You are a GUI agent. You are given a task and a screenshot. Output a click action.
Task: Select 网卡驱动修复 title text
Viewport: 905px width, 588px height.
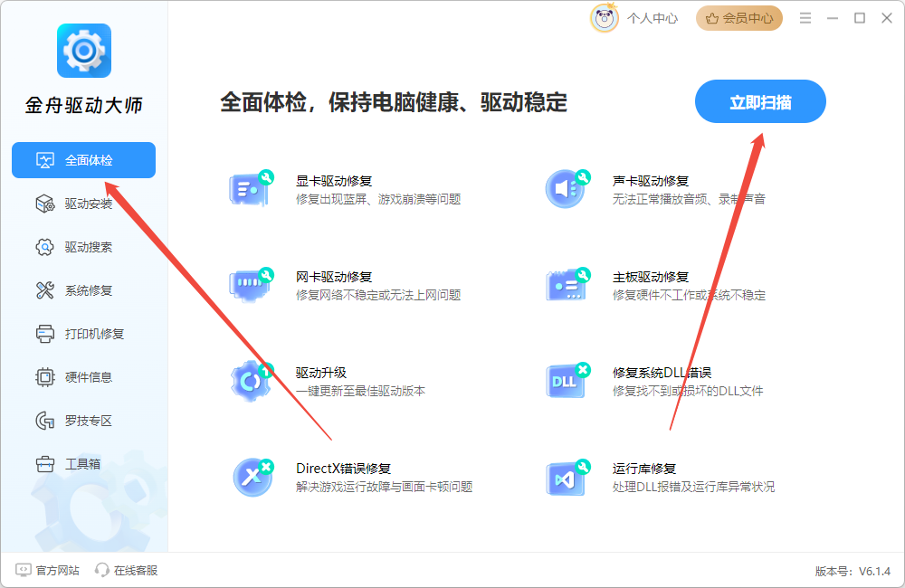[x=334, y=277]
